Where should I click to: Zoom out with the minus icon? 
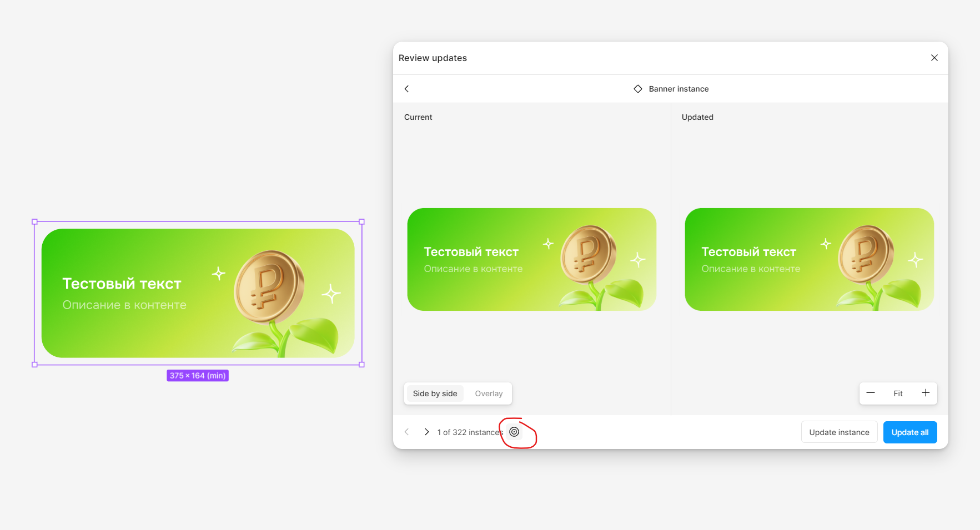pos(871,393)
